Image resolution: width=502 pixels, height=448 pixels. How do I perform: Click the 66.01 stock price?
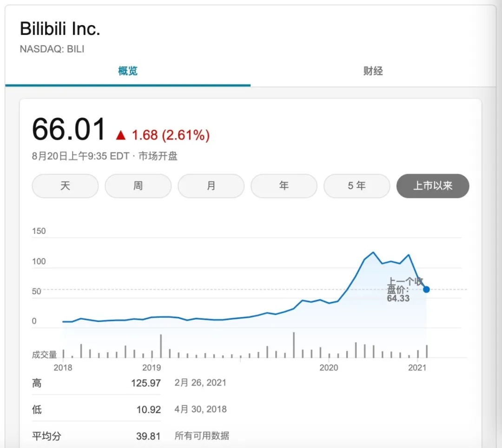pyautogui.click(x=69, y=130)
